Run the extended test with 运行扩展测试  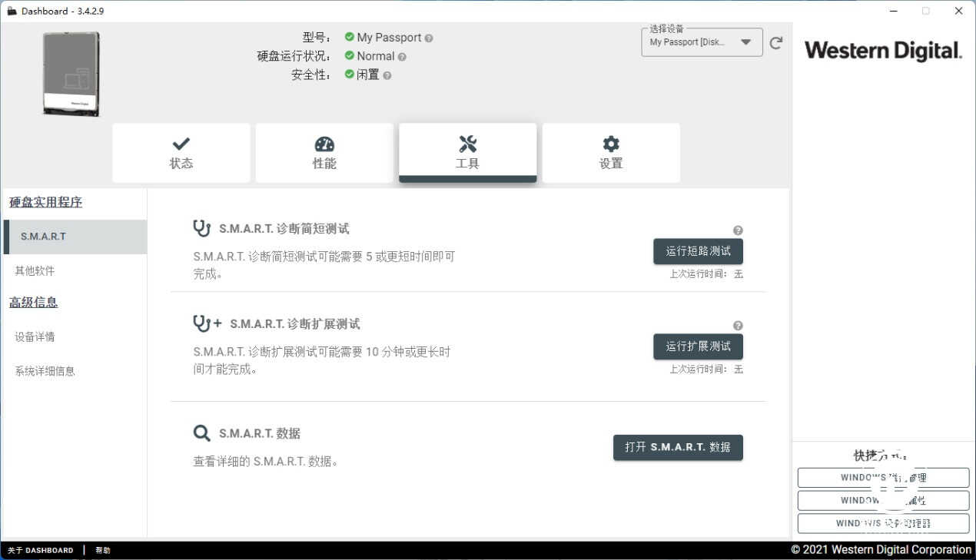click(x=698, y=346)
